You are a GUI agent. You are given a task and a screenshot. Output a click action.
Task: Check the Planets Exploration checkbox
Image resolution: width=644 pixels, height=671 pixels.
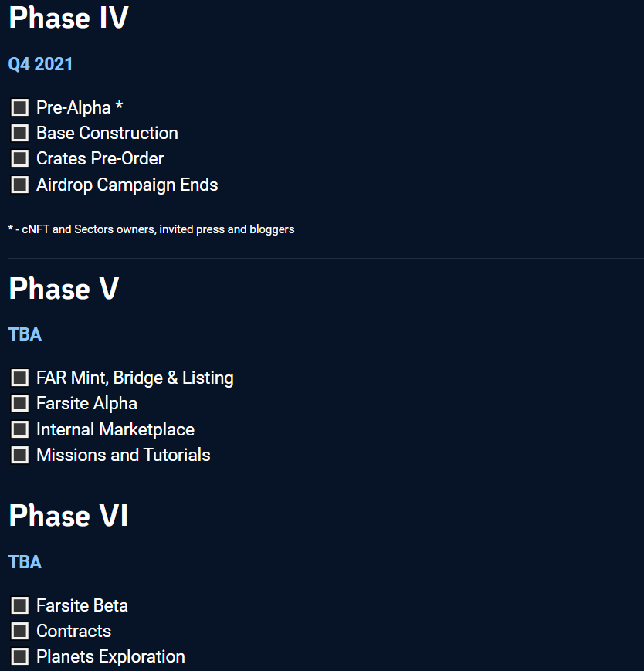(19, 657)
